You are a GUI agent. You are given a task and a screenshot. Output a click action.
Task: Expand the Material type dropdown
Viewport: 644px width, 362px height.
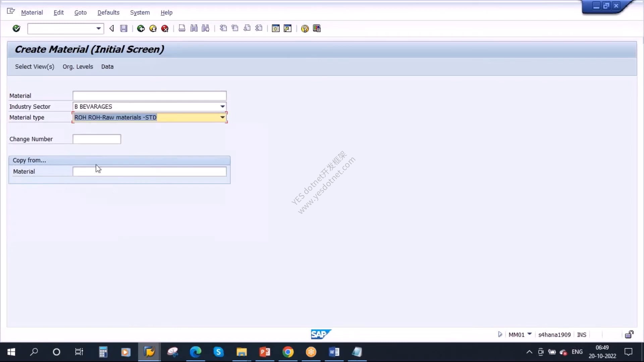click(x=222, y=117)
